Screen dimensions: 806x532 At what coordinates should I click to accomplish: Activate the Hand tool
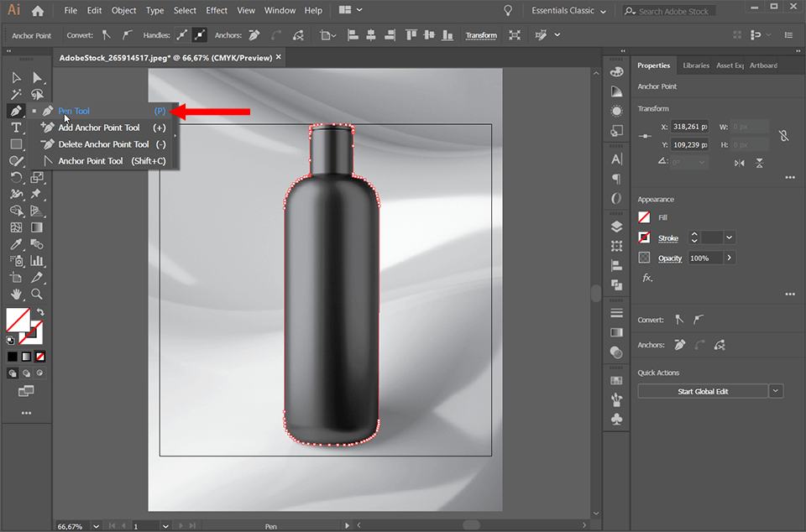point(15,295)
